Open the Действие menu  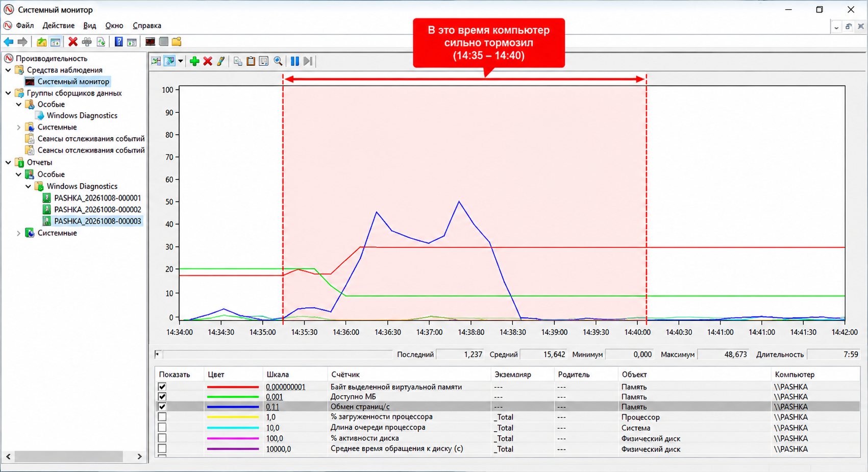point(59,26)
